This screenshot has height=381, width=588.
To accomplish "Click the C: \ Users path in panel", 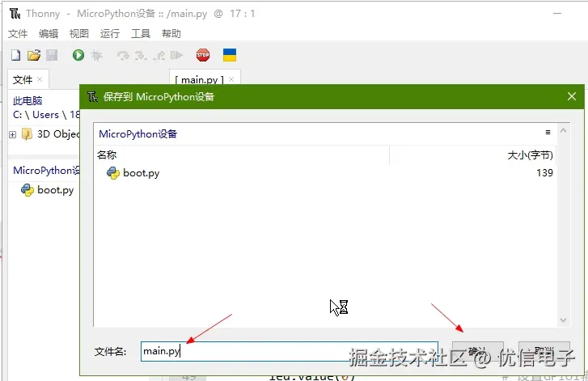I will [46, 114].
